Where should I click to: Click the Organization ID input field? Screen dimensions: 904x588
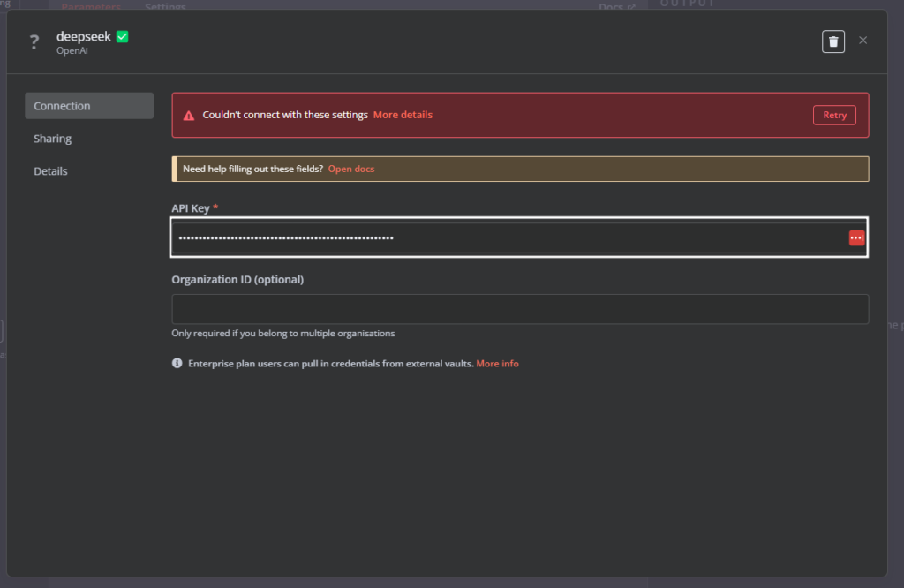[520, 309]
